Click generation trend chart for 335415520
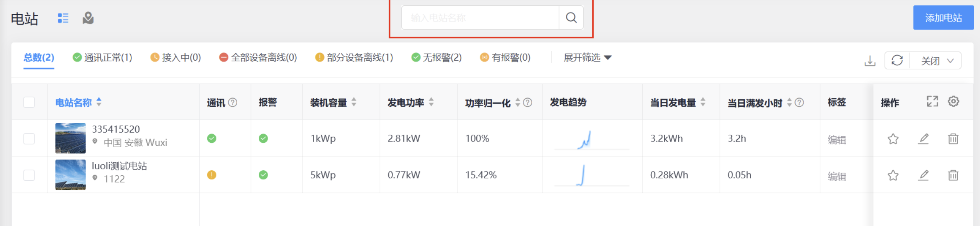The image size is (980, 226). pyautogui.click(x=591, y=140)
